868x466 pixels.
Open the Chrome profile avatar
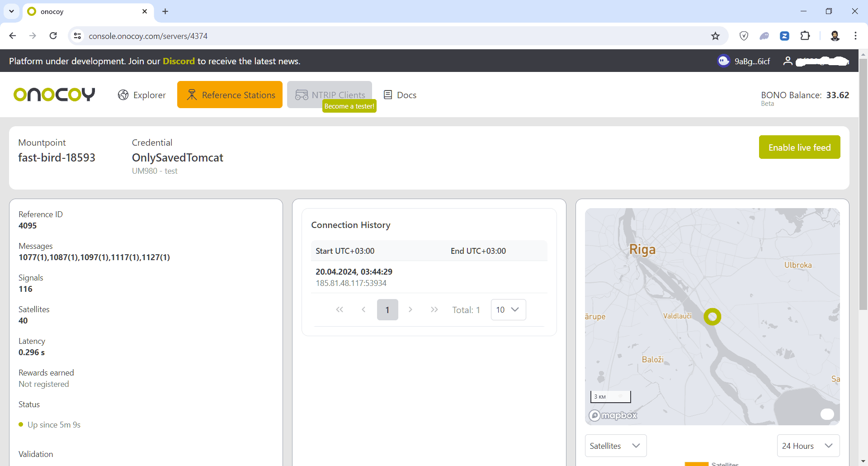[x=835, y=36]
